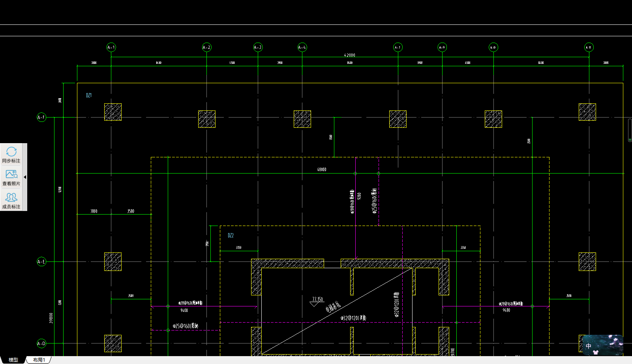Click the hatched column at A-4 and A-F
Image resolution: width=632 pixels, height=364 pixels.
point(302,119)
